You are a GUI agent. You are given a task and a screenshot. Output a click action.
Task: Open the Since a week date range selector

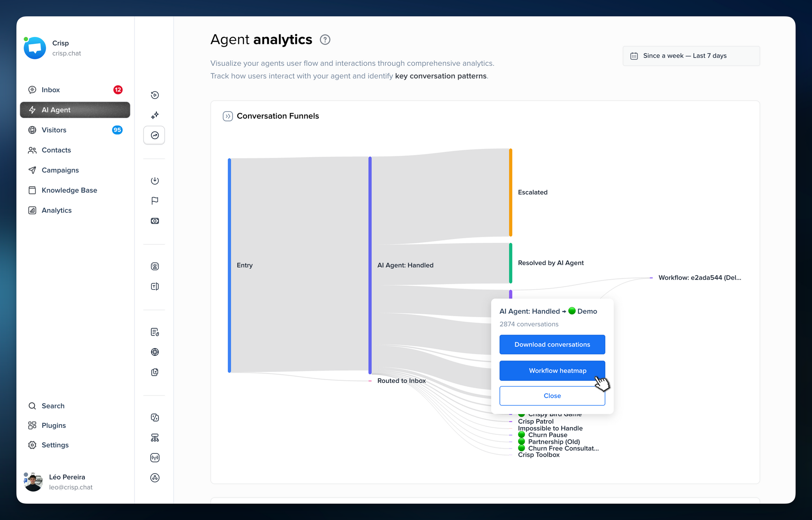coord(691,56)
